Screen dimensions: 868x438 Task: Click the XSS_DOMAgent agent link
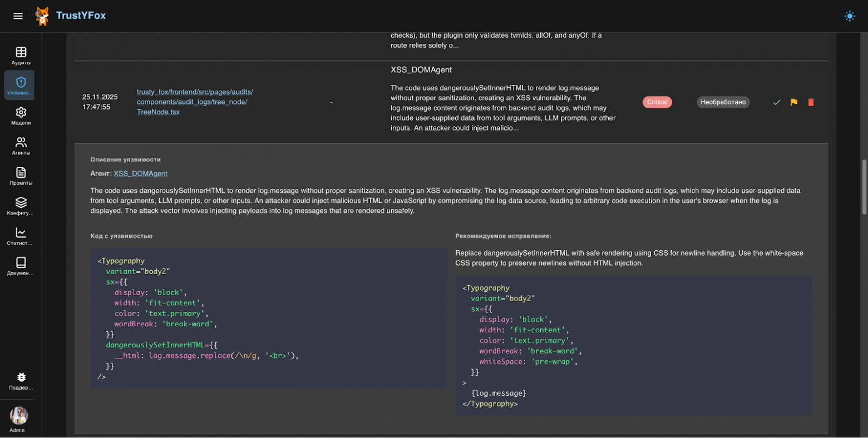coord(140,173)
